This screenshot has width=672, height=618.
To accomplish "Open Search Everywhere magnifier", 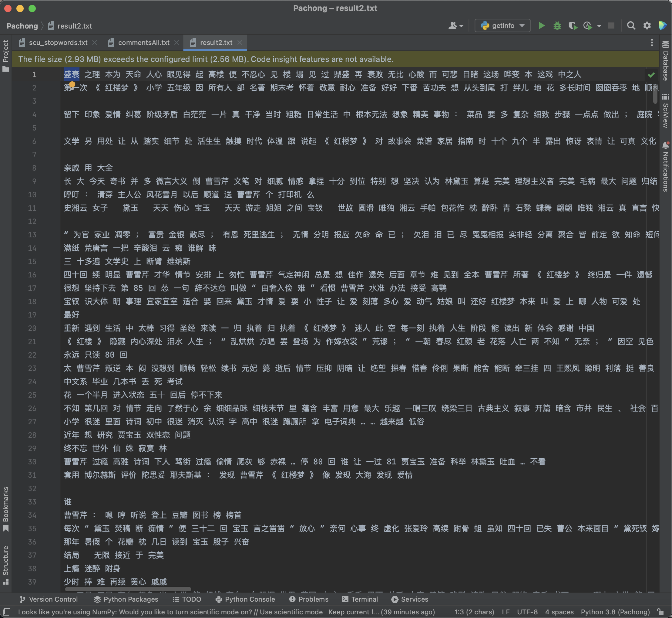I will (x=631, y=26).
